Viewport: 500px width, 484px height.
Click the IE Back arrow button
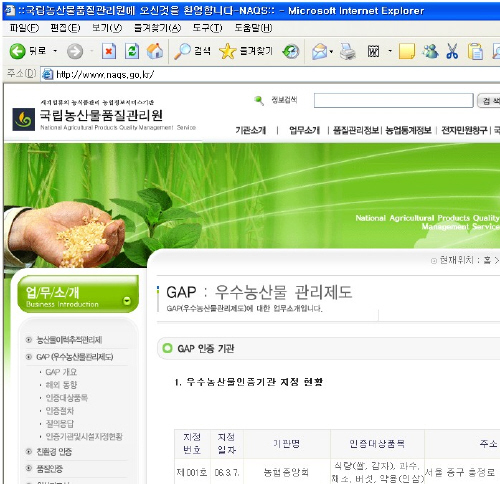coord(18,51)
